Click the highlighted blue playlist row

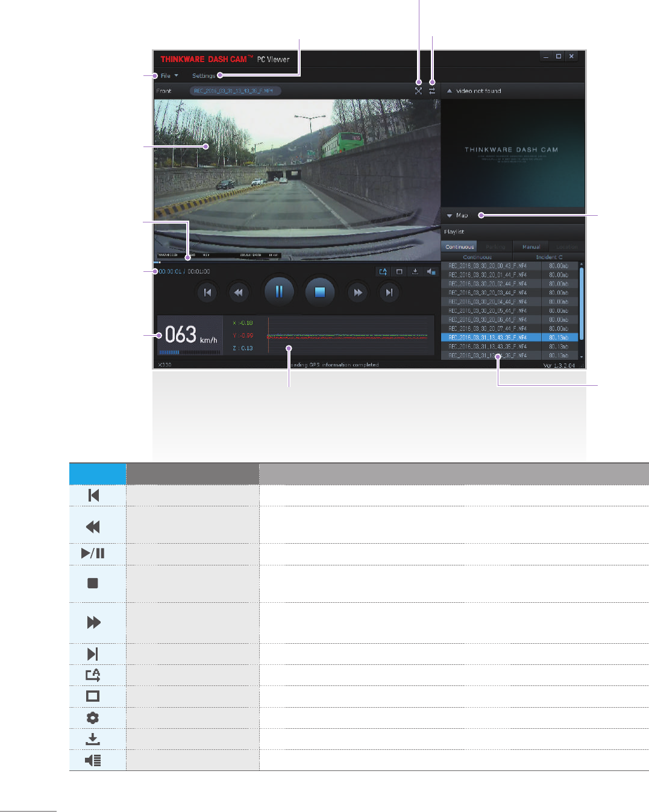tap(510, 338)
